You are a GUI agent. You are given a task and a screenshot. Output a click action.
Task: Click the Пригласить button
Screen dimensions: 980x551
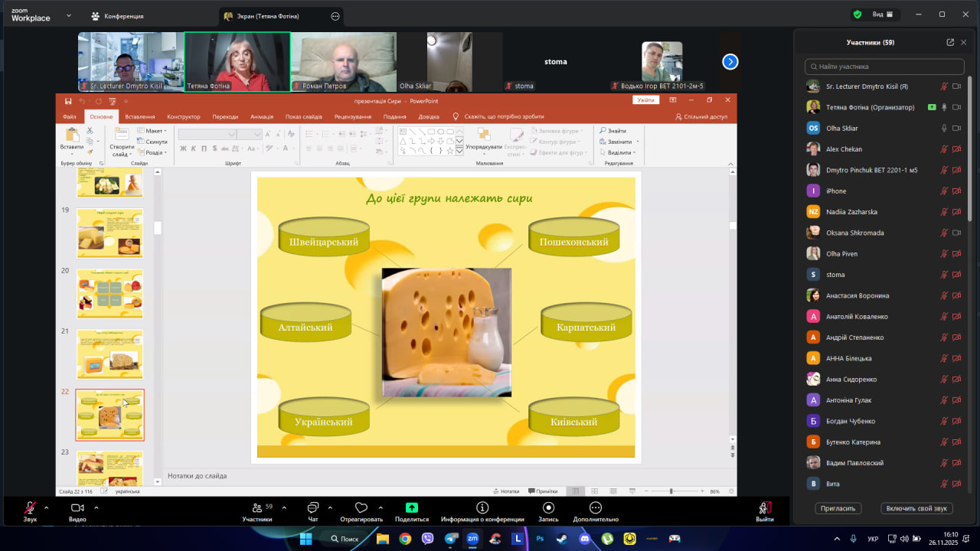coord(838,508)
